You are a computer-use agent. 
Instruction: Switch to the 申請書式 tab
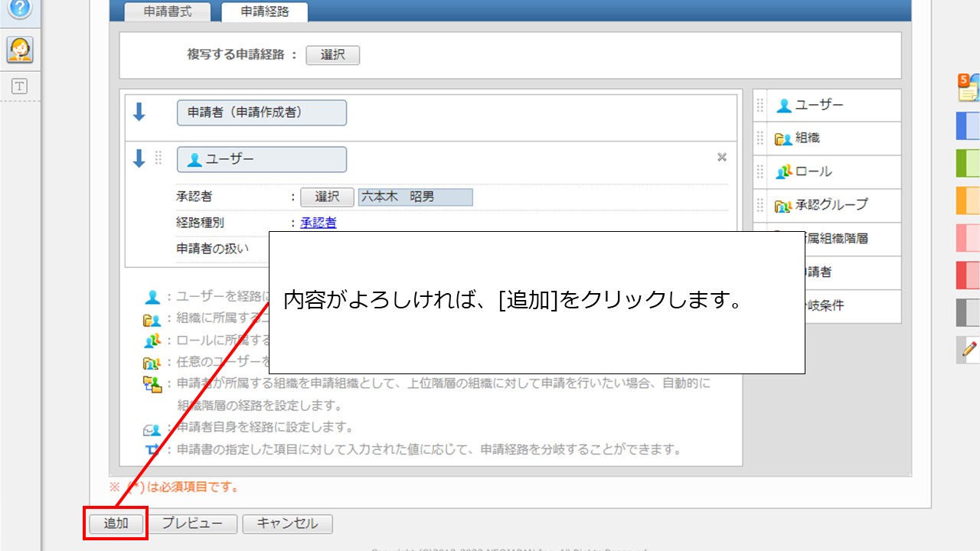tap(168, 11)
